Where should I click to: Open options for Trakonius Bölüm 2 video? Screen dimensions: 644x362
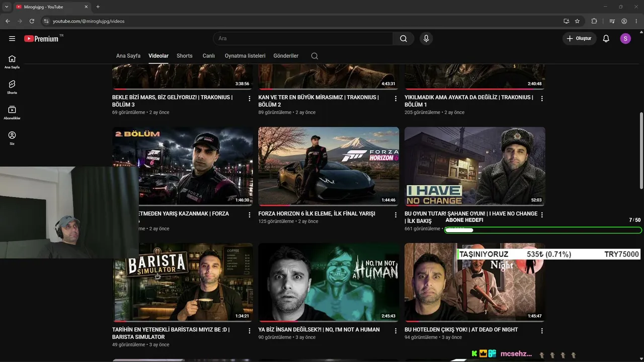(395, 99)
